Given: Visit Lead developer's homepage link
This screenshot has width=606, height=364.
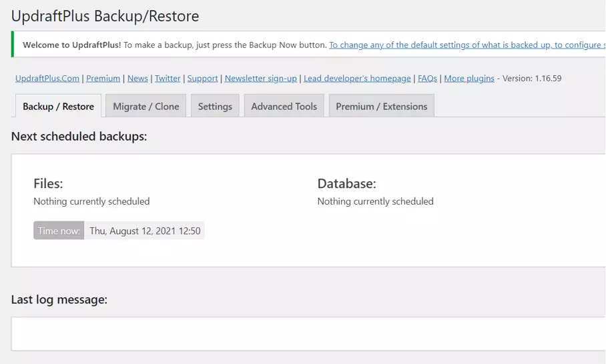Looking at the screenshot, I should 357,79.
